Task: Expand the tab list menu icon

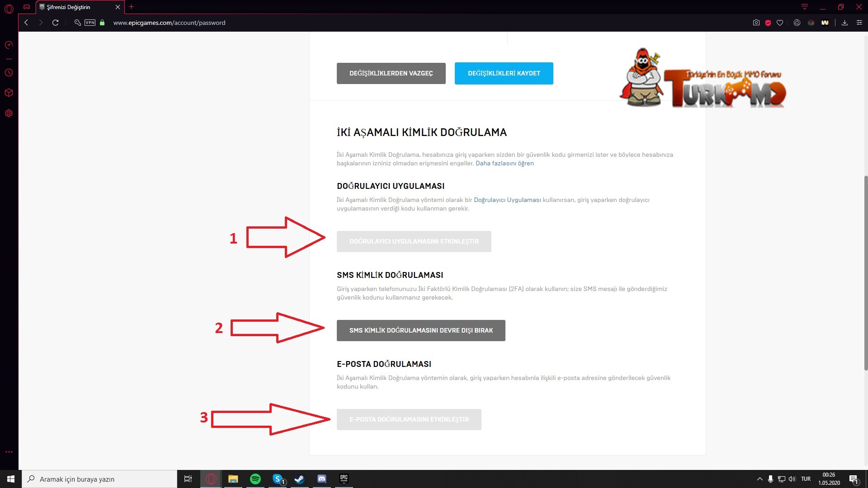Action: pos(805,7)
